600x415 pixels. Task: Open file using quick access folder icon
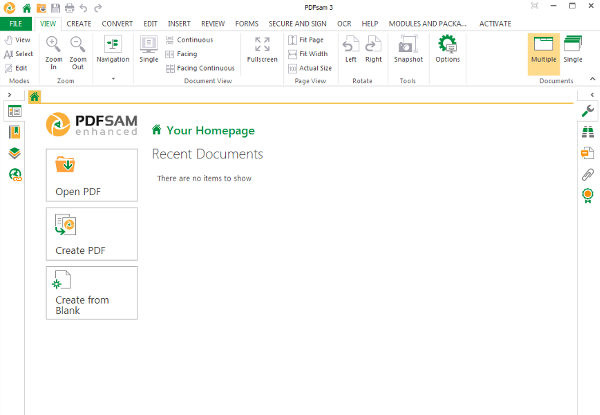point(41,8)
